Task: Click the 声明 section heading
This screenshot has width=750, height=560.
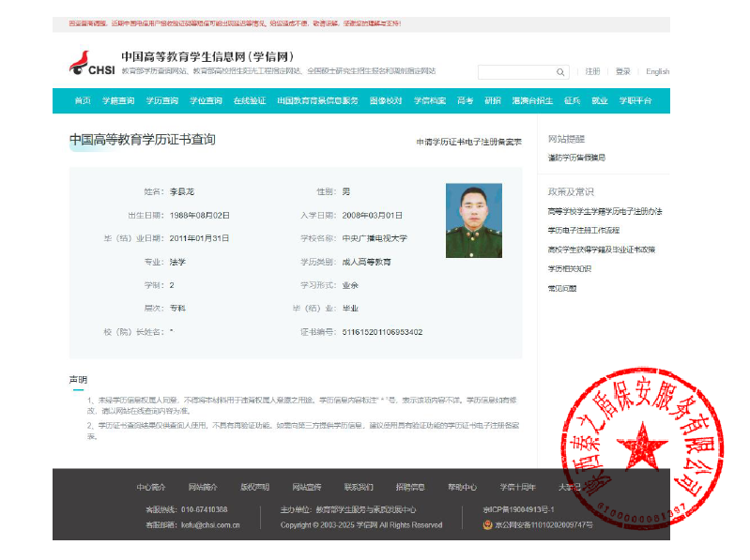Action: (78, 379)
